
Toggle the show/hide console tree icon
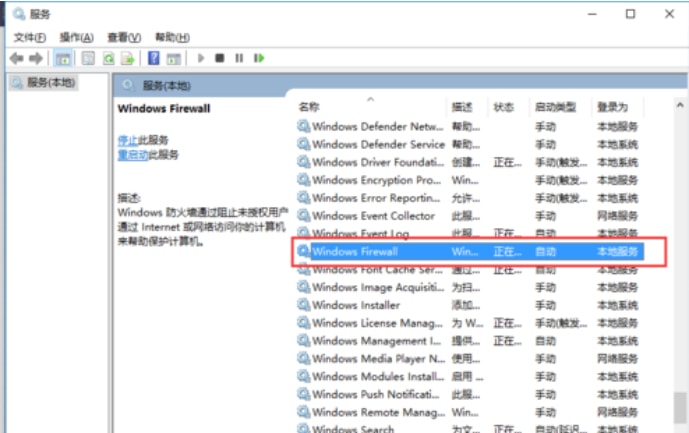[x=62, y=58]
